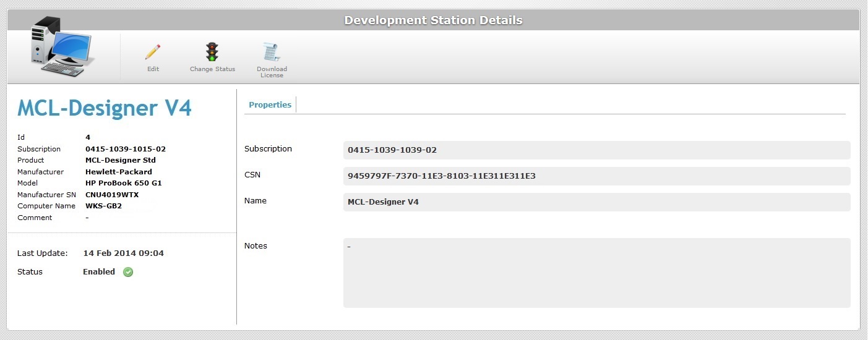Click the Name field MCL-Designer V4

coord(596,202)
